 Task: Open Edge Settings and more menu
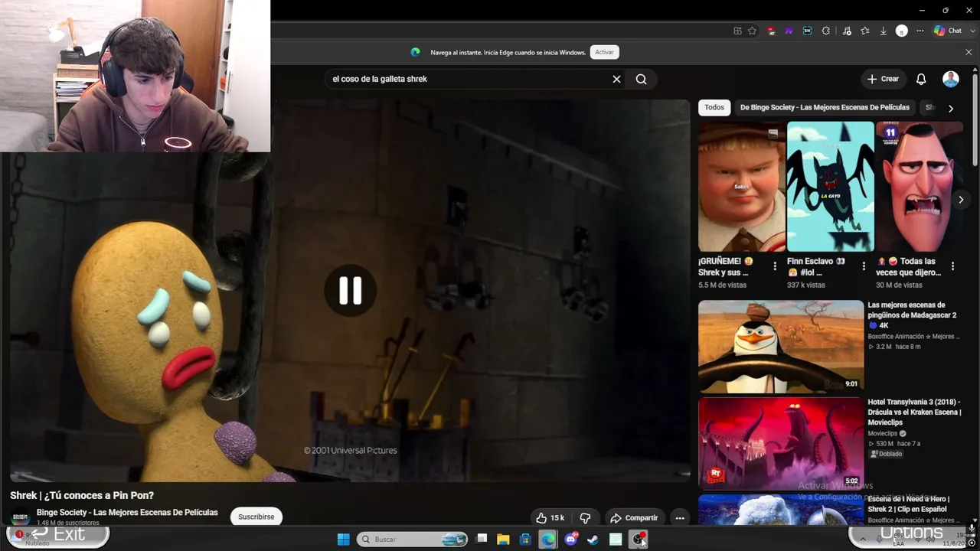[920, 31]
